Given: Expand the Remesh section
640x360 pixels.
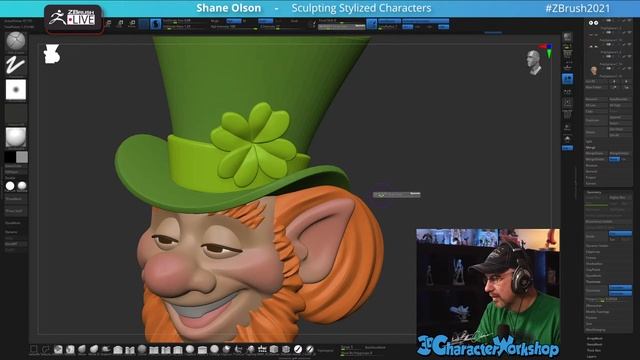Looking at the screenshot, I should click(x=592, y=171).
